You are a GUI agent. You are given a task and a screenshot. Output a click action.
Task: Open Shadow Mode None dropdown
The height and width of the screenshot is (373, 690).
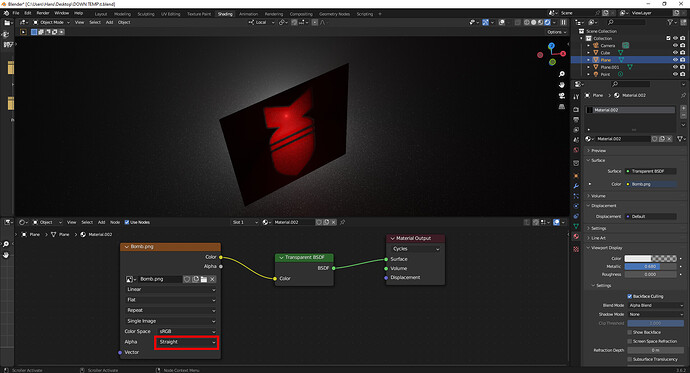655,314
